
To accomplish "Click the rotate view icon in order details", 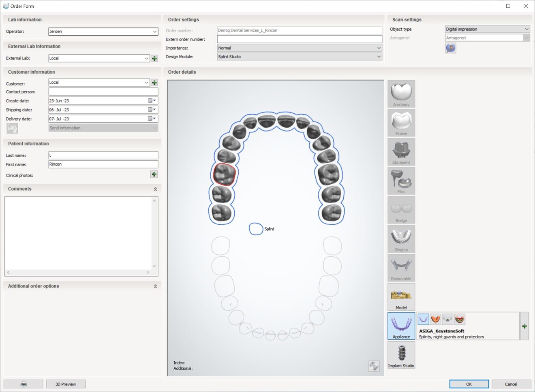I will tap(373, 366).
